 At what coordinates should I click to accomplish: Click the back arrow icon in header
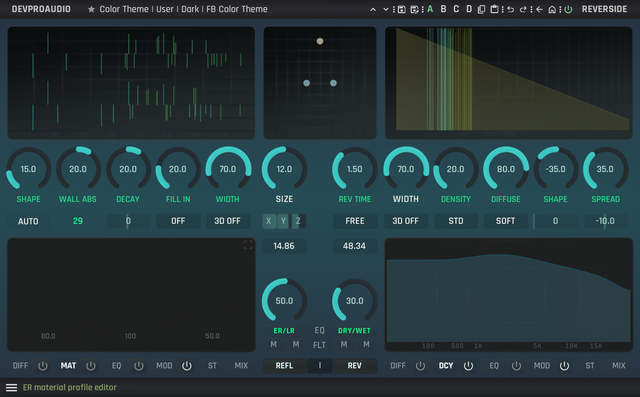tap(539, 9)
